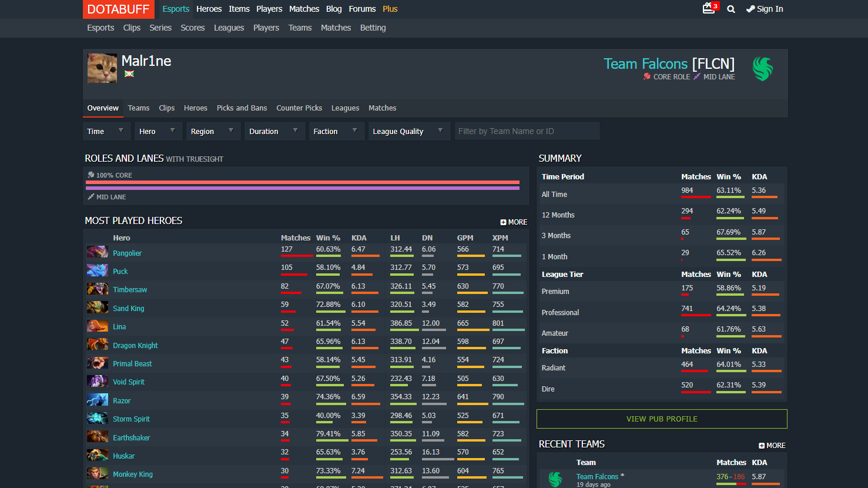Click the Timbersaw hero icon
868x488 pixels.
98,289
